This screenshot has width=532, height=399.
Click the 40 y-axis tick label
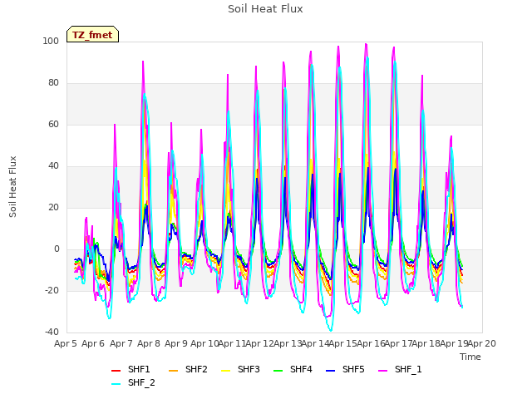(x=53, y=166)
